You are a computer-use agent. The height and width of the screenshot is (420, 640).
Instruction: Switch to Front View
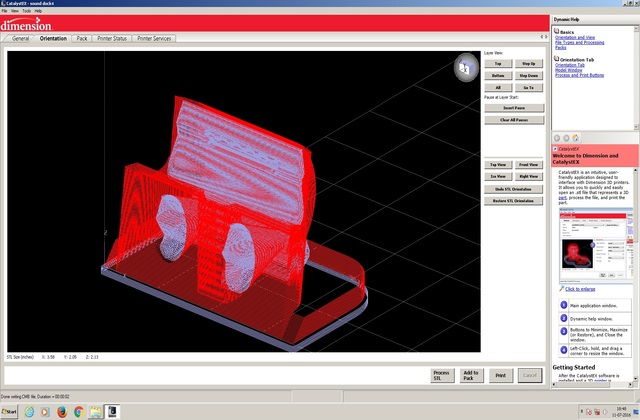(529, 164)
